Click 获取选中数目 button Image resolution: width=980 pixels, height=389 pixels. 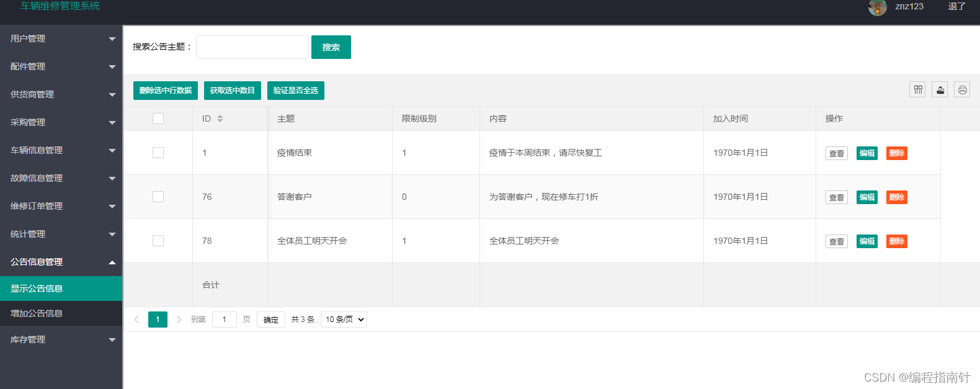coord(233,91)
